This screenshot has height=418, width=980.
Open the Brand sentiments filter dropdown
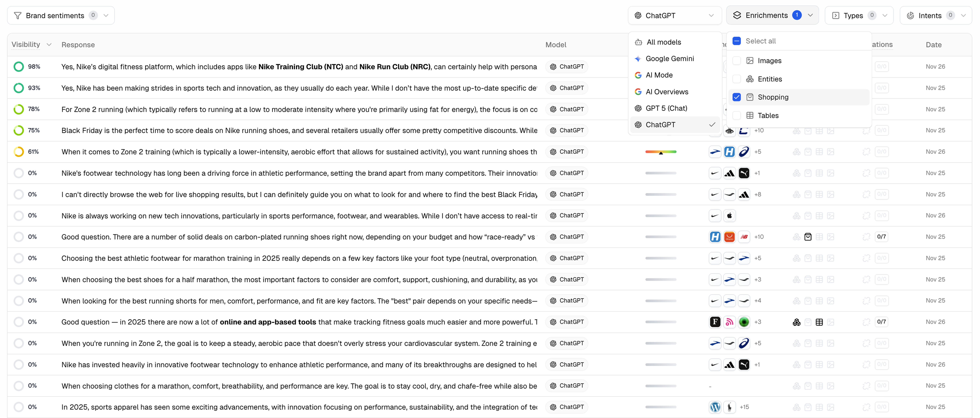point(61,15)
